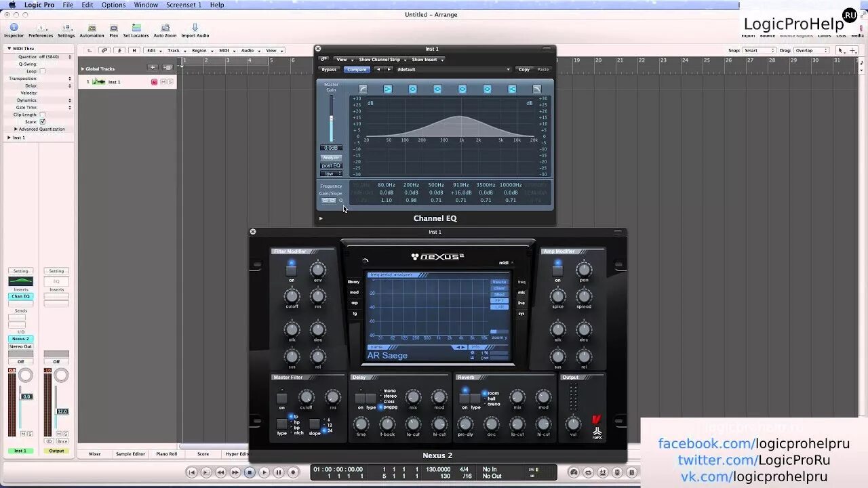
Task: Click the Pause transport button
Action: [279, 472]
